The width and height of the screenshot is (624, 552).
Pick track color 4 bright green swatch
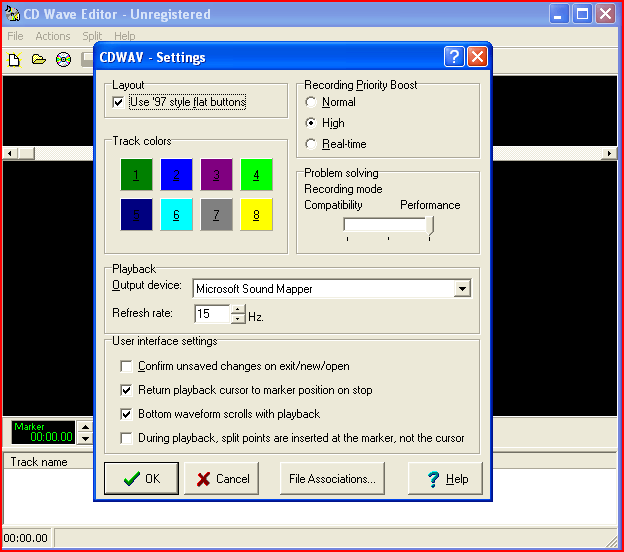tap(256, 175)
